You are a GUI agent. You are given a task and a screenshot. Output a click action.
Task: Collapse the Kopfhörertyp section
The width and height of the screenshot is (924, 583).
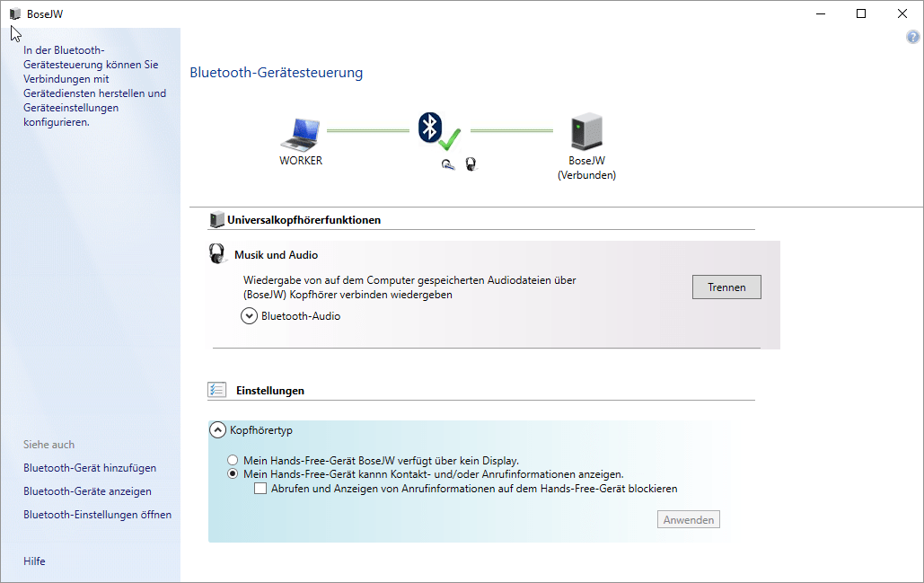217,430
